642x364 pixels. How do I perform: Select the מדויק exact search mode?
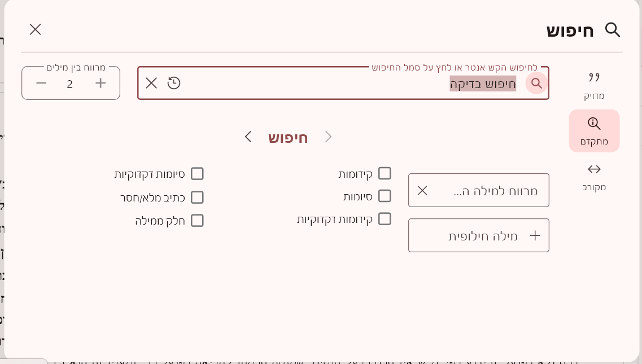coord(594,85)
